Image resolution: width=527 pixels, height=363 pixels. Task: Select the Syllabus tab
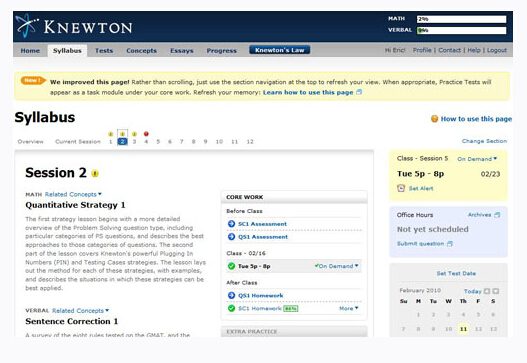[x=67, y=50]
